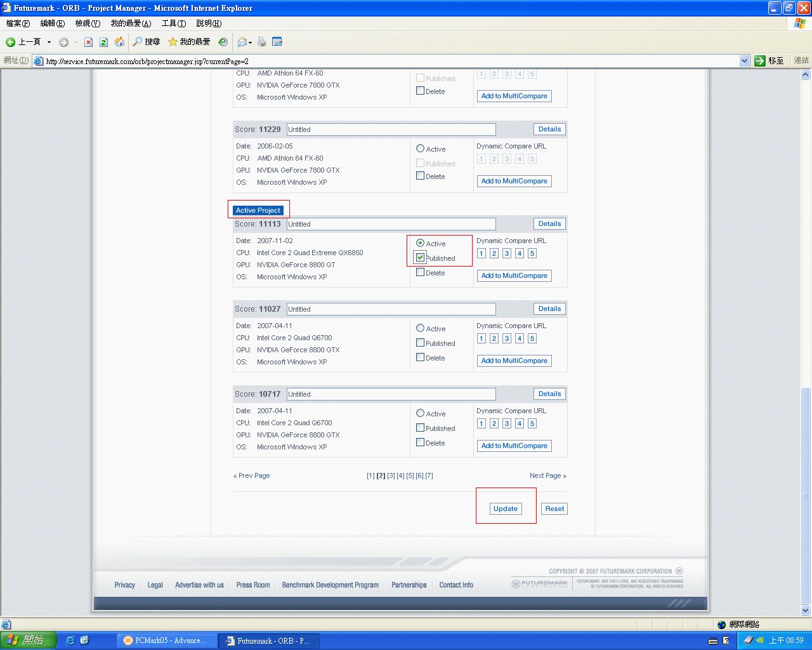Go to page [3] in pagination
812x650 pixels.
pos(391,475)
